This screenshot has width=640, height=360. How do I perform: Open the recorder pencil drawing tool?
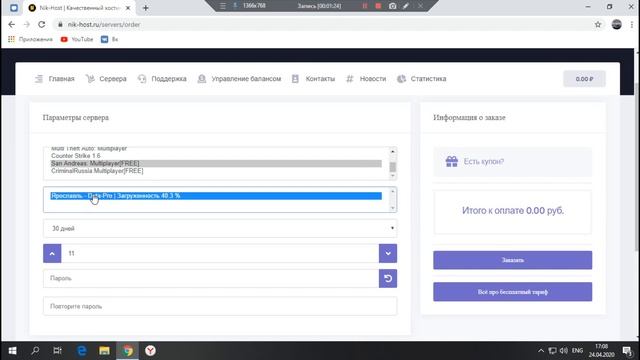(406, 6)
